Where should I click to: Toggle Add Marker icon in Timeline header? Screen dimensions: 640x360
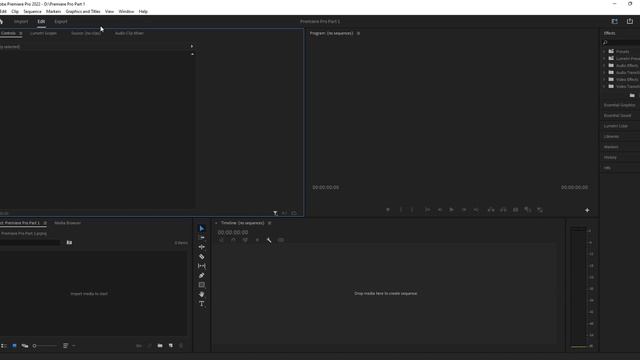point(257,240)
